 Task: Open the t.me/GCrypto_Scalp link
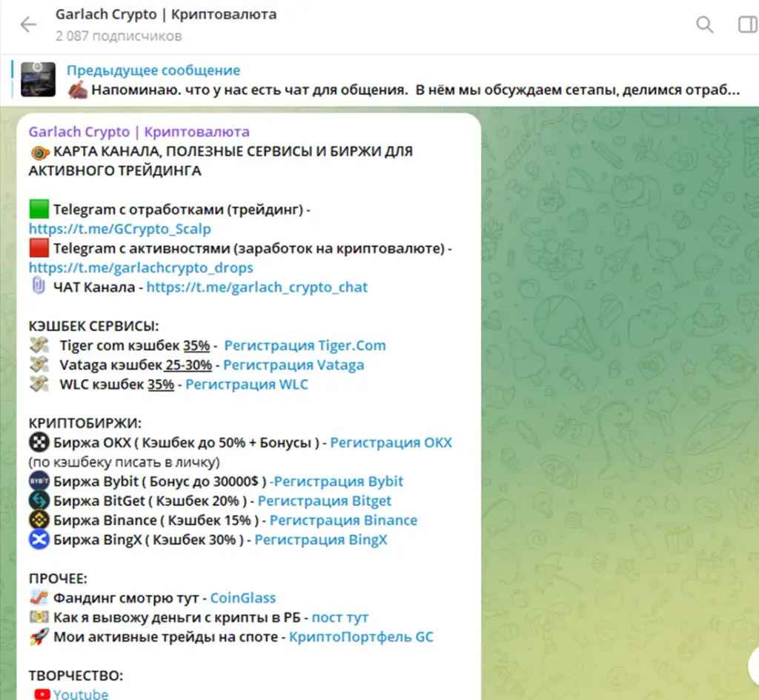pyautogui.click(x=119, y=229)
